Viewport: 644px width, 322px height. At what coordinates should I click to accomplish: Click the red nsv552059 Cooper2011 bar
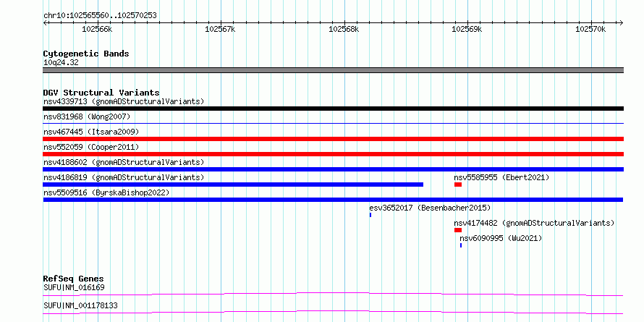pos(333,154)
